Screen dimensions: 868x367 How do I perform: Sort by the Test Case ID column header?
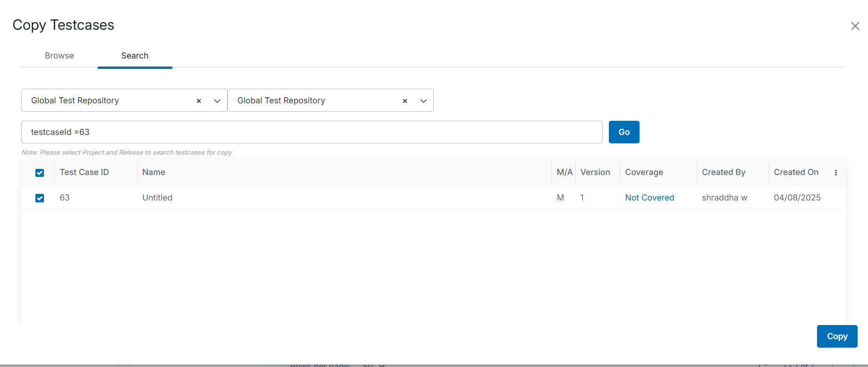click(84, 172)
